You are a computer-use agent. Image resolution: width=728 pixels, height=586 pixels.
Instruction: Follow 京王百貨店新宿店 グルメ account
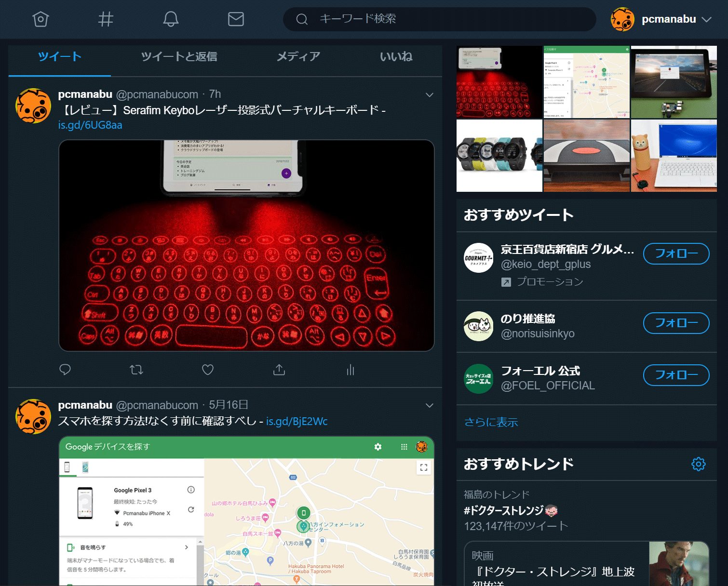pyautogui.click(x=676, y=253)
